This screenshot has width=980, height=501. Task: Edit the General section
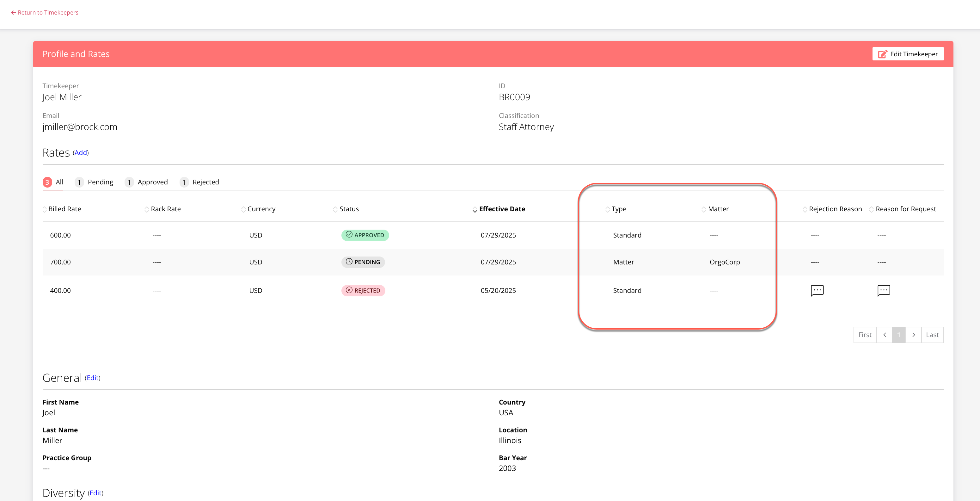click(x=92, y=378)
